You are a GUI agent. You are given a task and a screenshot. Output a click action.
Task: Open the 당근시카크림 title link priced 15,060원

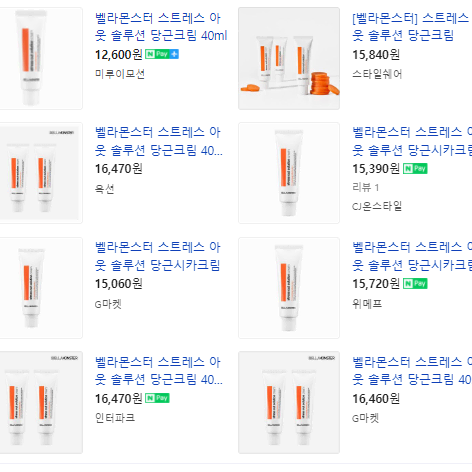158,256
